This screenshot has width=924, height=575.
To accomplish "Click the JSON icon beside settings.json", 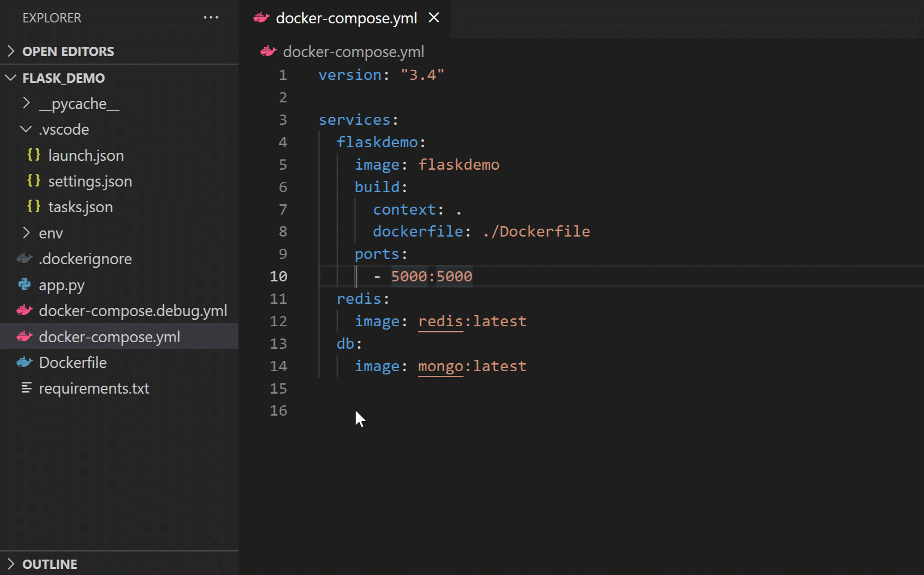I will click(33, 181).
